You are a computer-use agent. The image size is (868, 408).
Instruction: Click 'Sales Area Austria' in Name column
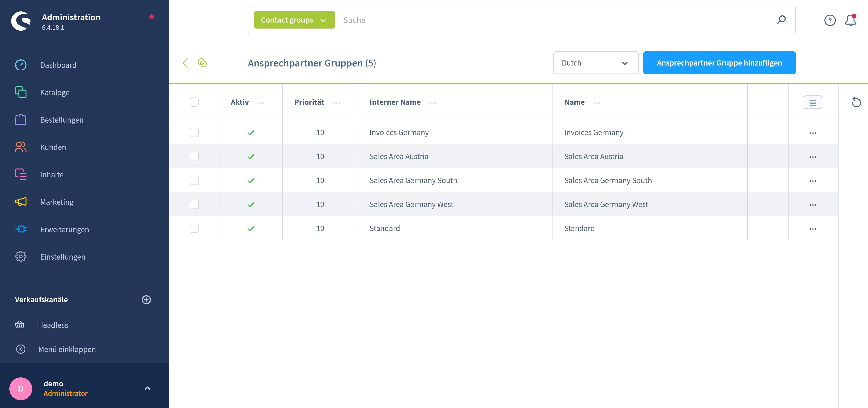click(593, 156)
